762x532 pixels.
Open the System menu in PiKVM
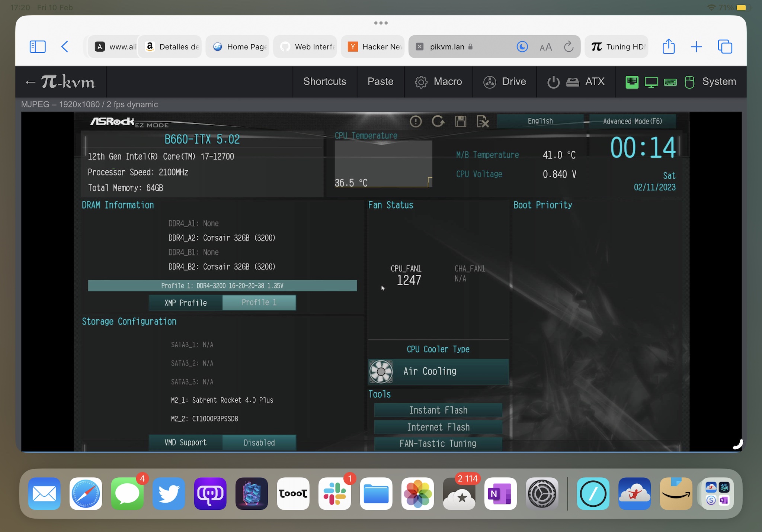tap(718, 82)
